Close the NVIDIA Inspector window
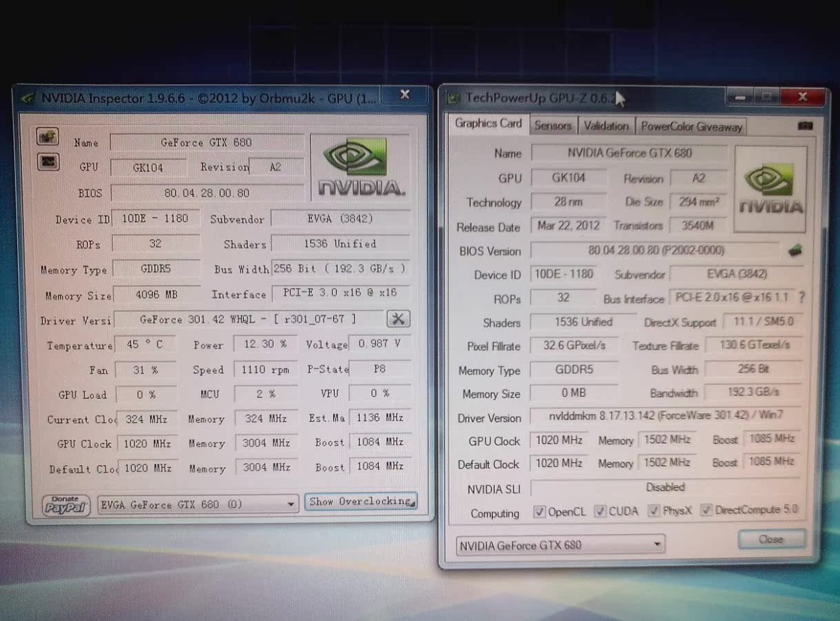The height and width of the screenshot is (621, 840). pos(405,95)
